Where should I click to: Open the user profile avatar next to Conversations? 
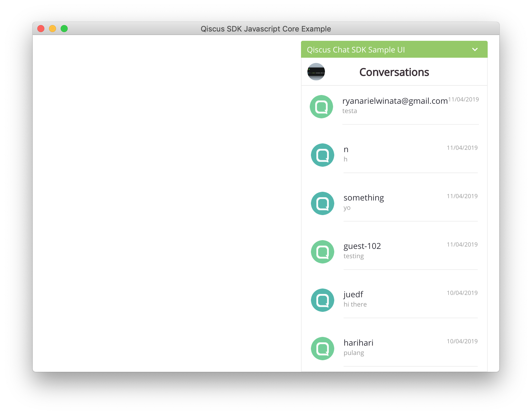click(x=316, y=72)
